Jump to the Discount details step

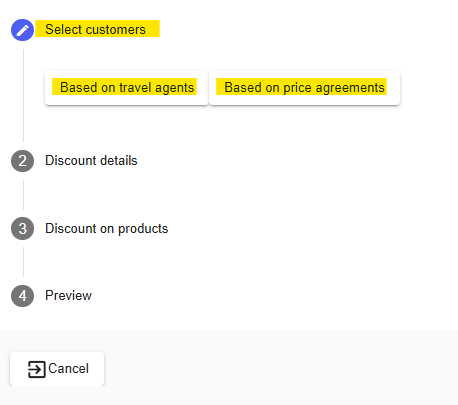91,161
